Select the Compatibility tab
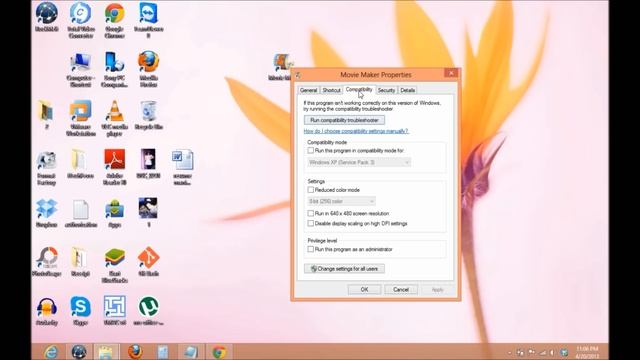 pos(359,89)
